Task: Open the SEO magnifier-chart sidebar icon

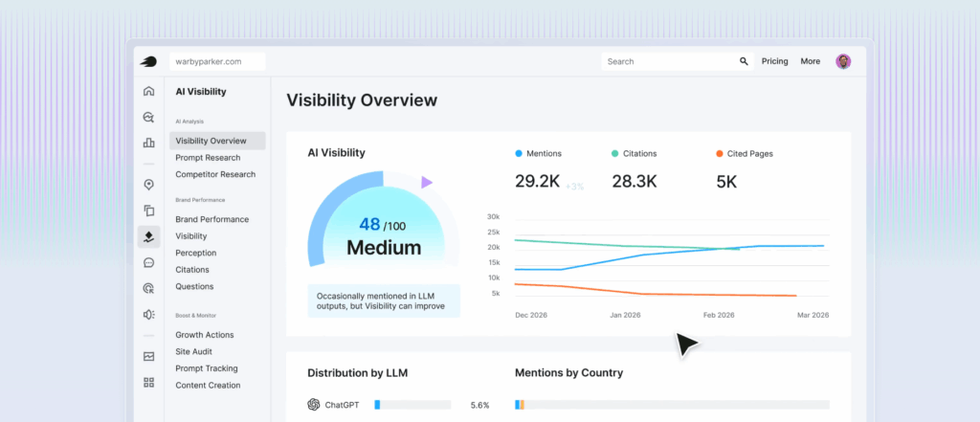Action: pos(148,117)
